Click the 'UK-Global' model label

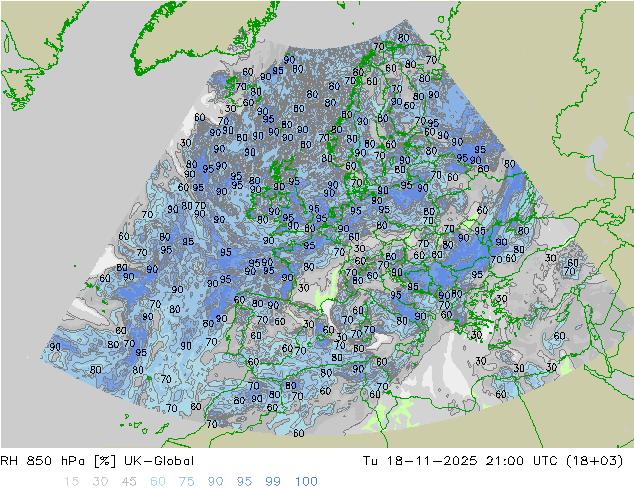coord(159,461)
